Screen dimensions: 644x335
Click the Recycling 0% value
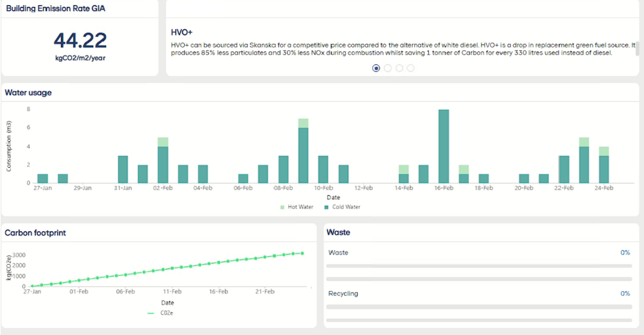tap(625, 294)
